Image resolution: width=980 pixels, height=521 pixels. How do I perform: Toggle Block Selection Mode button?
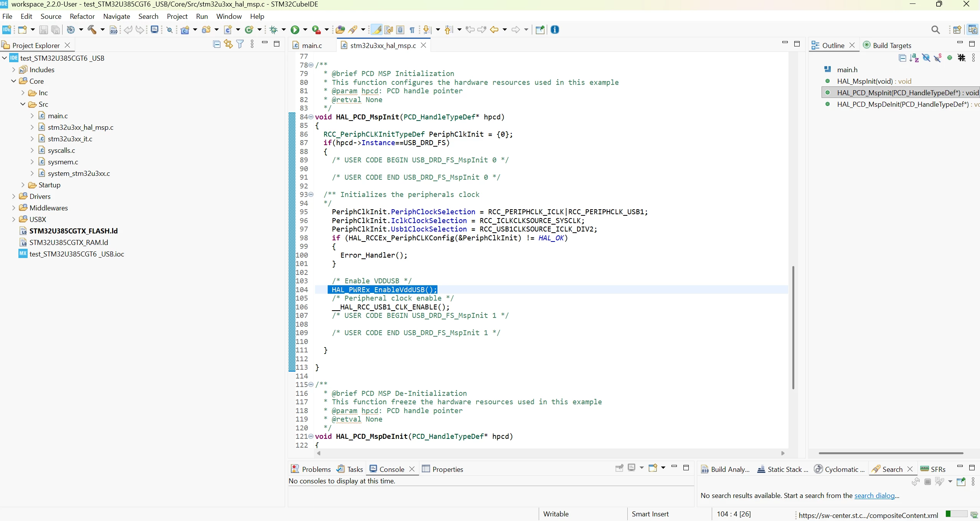[400, 30]
